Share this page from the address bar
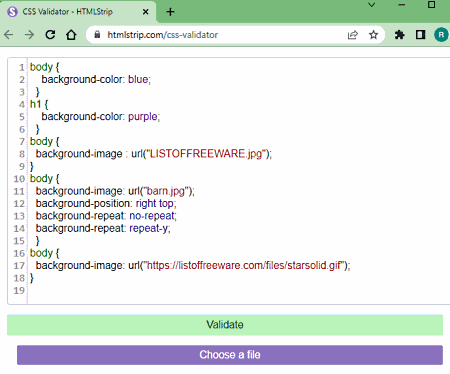 [x=353, y=35]
